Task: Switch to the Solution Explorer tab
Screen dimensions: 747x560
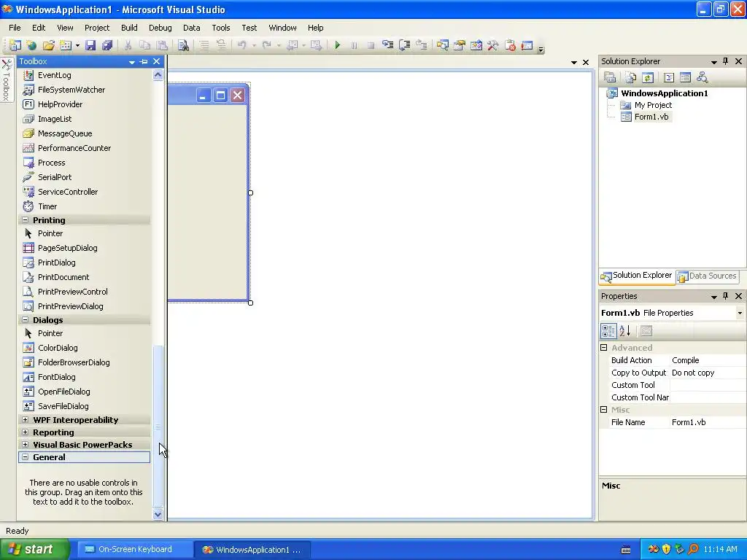Action: pyautogui.click(x=637, y=276)
